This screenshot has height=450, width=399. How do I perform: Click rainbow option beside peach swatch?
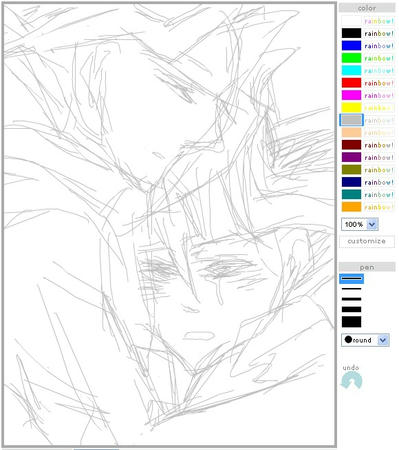coord(379,133)
